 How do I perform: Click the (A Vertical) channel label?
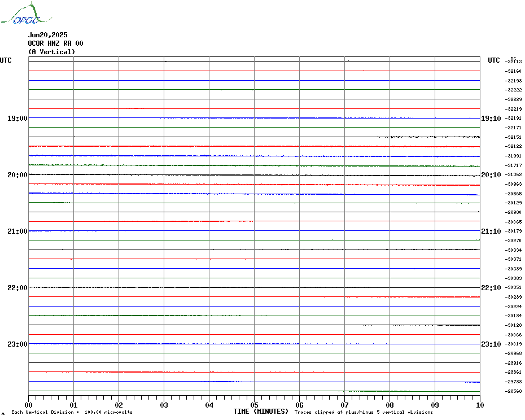[51, 52]
